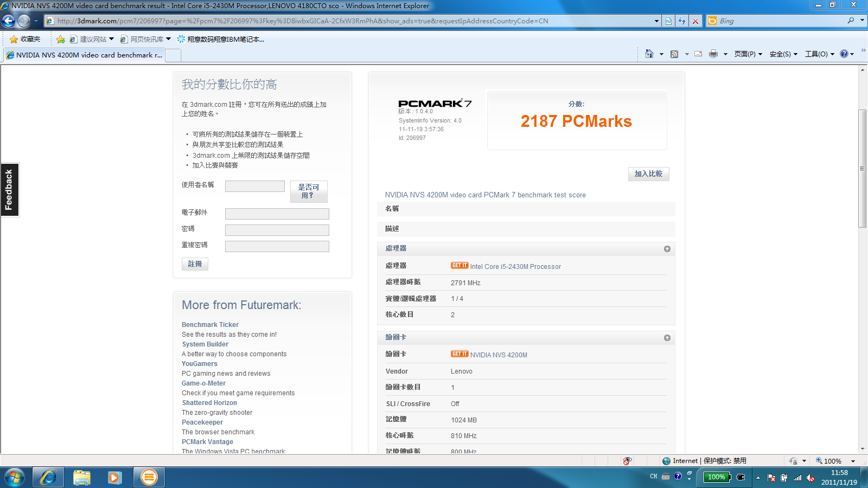Open the 翔意数码 IBM笔记本 favorite link

(221, 39)
